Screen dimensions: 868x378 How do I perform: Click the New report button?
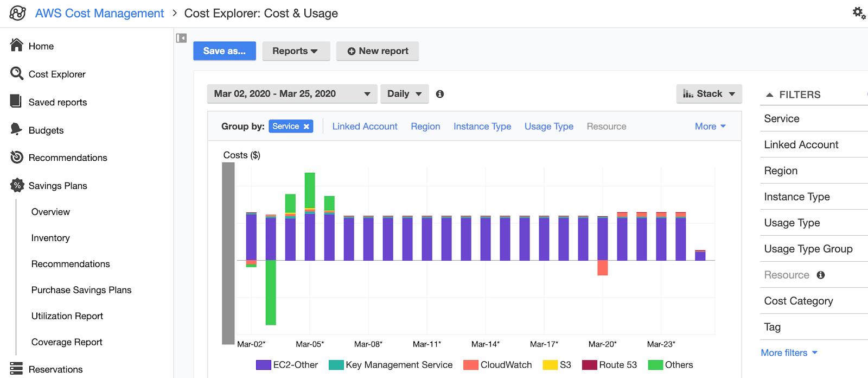(378, 51)
